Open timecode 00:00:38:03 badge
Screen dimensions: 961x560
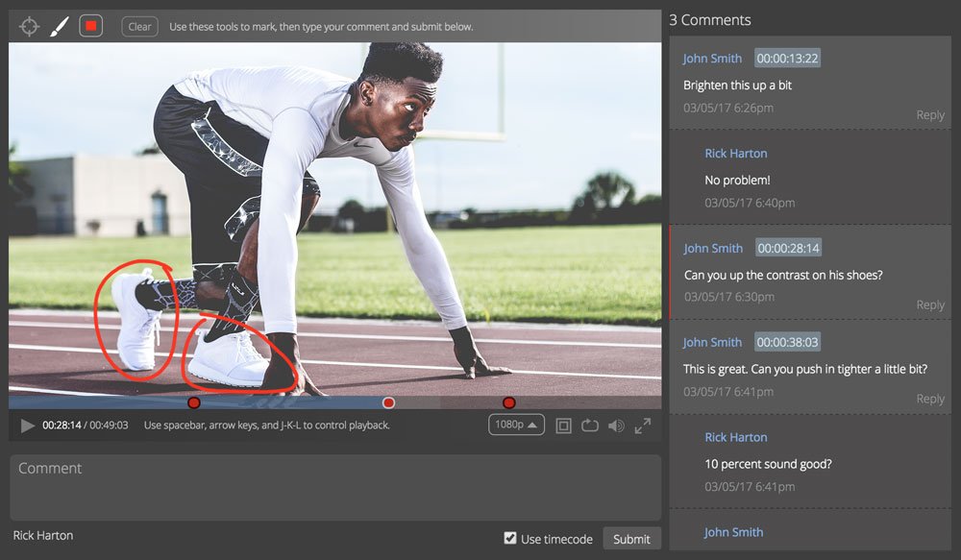click(x=787, y=342)
